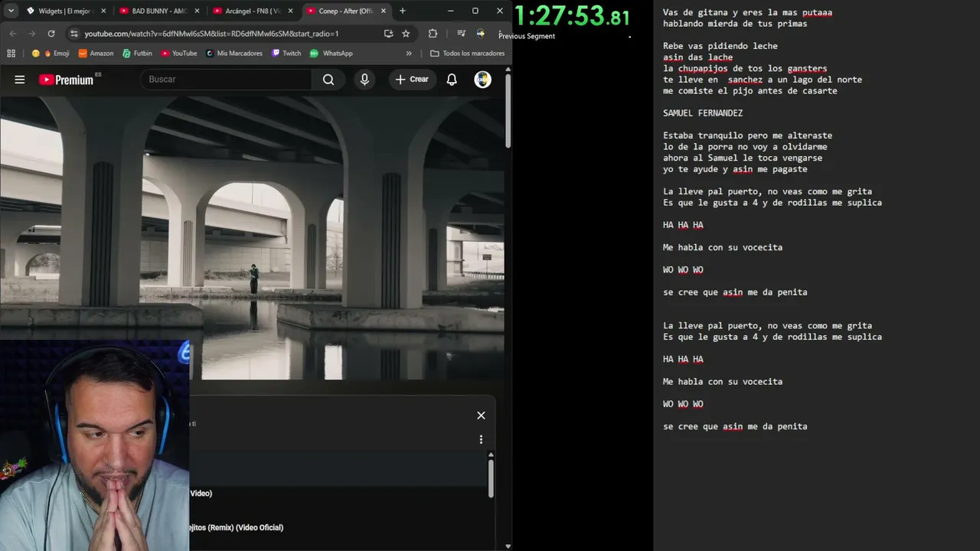
Task: Click the YouTube Premium logo
Action: tap(67, 80)
